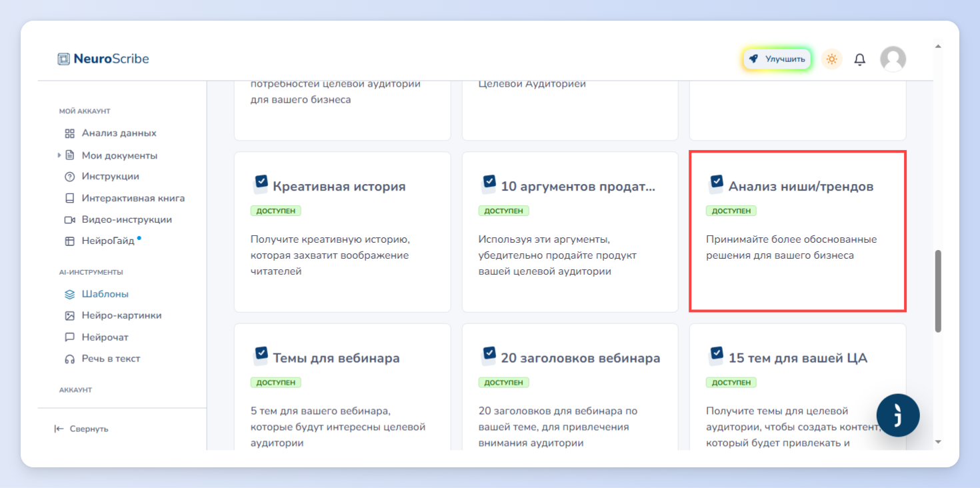Expand the Мои документы tree arrow
The image size is (980, 488).
(x=59, y=155)
